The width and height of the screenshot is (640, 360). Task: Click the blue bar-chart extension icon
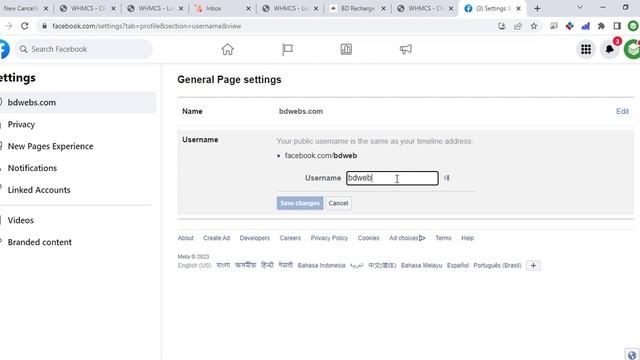[586, 26]
